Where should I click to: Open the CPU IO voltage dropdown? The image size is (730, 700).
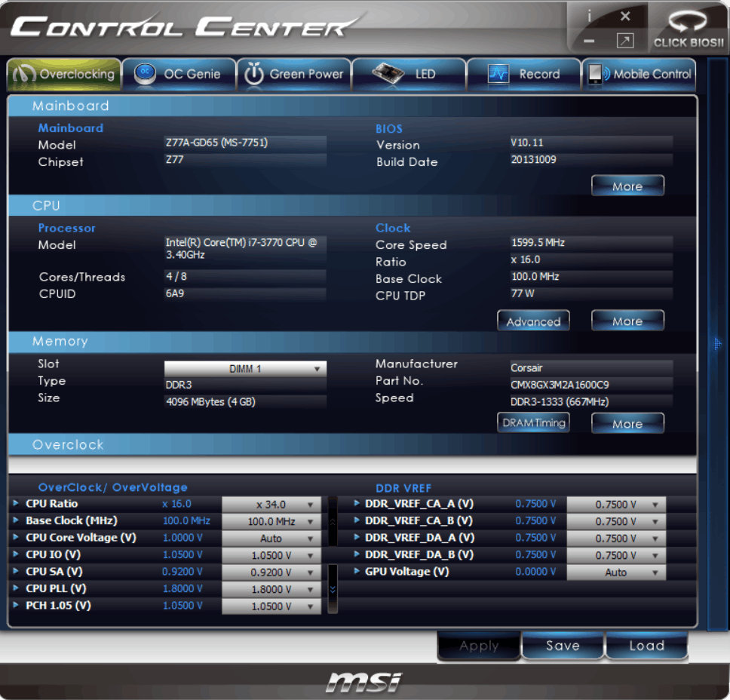point(271,555)
